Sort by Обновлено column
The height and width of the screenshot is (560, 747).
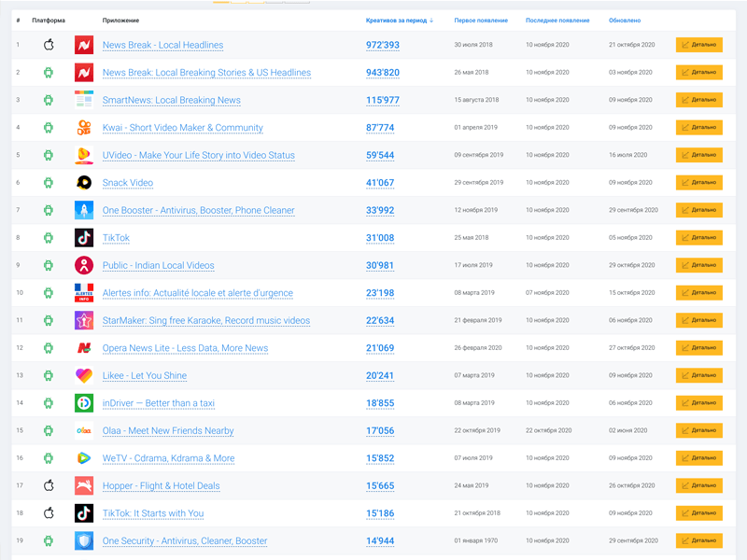coord(625,21)
